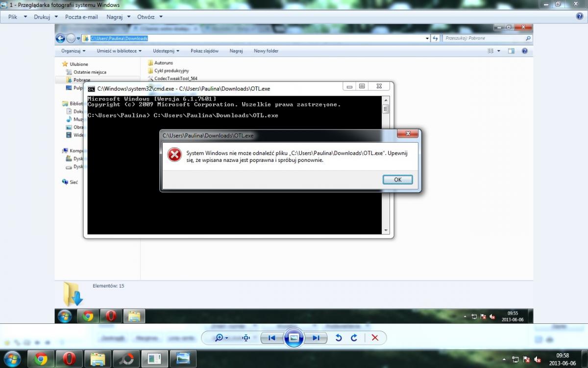This screenshot has height=368, width=588.
Task: Toggle the Explorer preview pane icon
Action: coord(511,51)
